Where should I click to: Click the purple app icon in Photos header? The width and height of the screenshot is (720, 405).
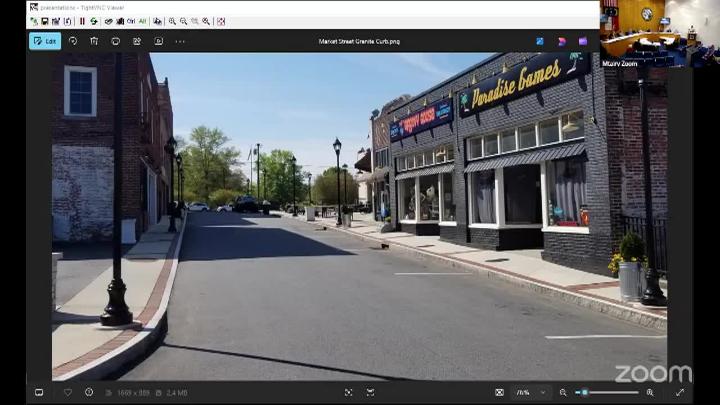point(583,41)
